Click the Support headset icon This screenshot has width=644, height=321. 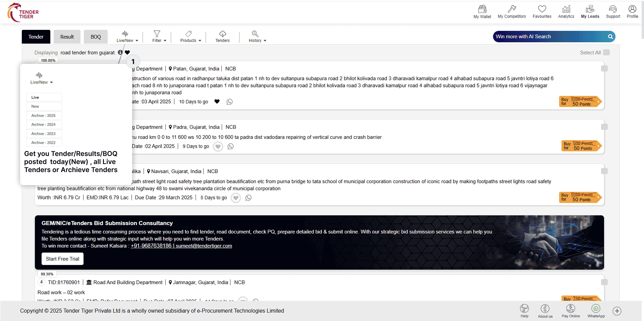point(613,9)
